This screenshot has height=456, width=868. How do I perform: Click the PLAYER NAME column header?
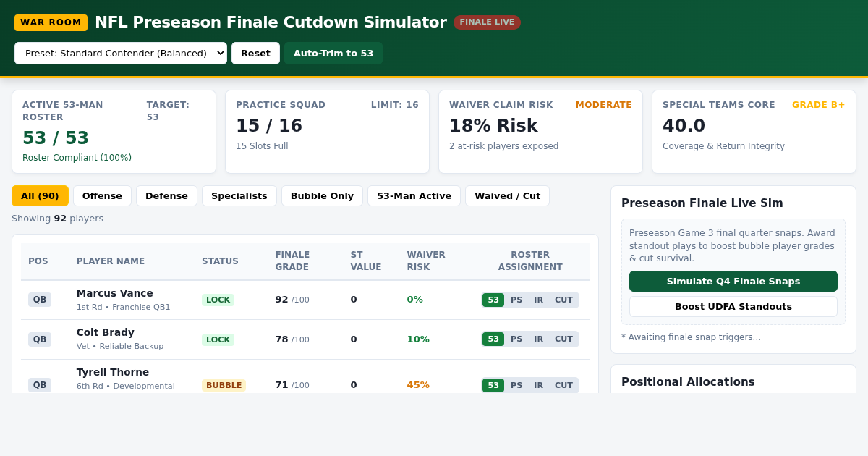coord(111,261)
